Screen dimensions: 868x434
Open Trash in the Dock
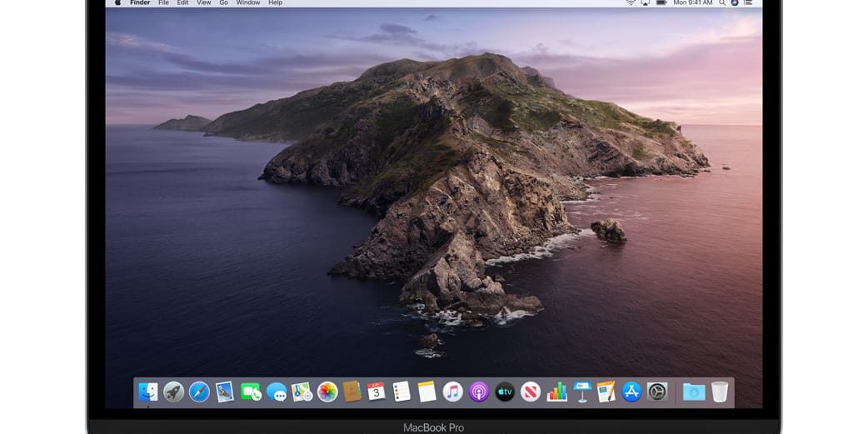pyautogui.click(x=720, y=392)
